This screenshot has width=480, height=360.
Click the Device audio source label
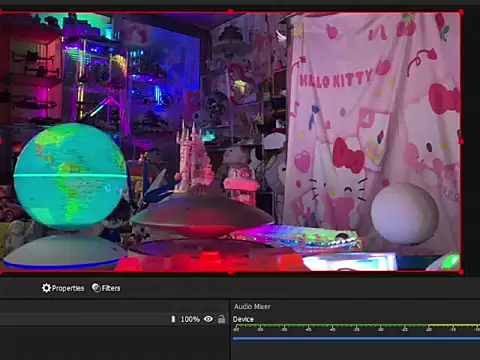tap(243, 319)
